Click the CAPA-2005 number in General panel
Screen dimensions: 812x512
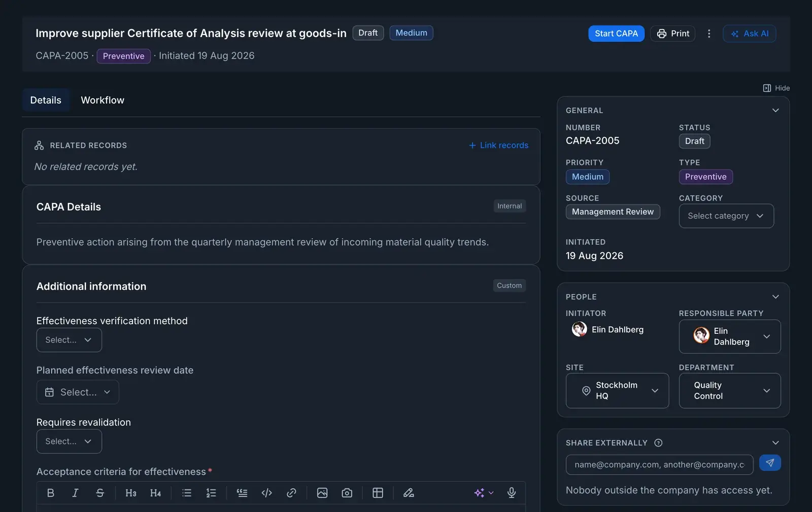tap(592, 141)
